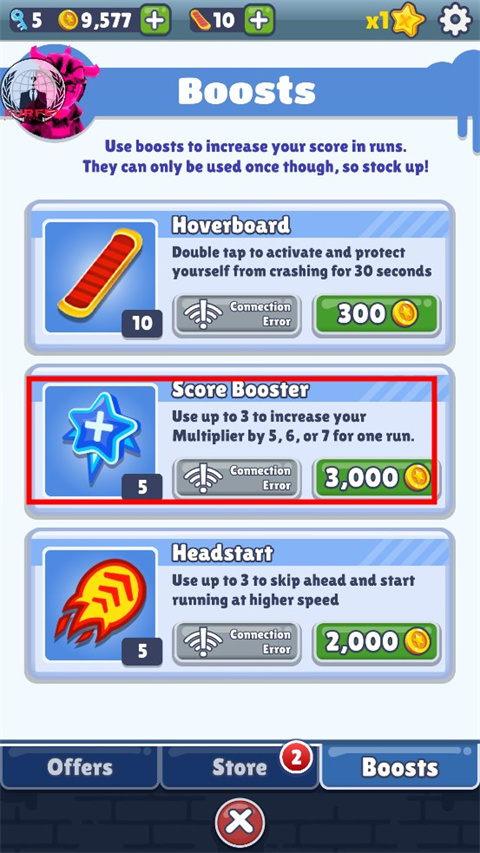Click the Hoverboard boost image

point(101,276)
